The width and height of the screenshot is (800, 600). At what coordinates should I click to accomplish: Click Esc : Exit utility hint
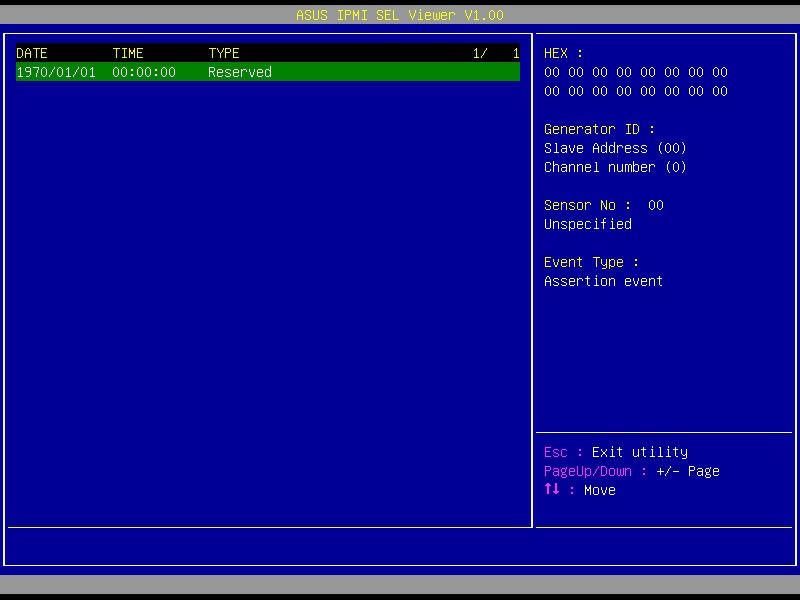point(616,452)
